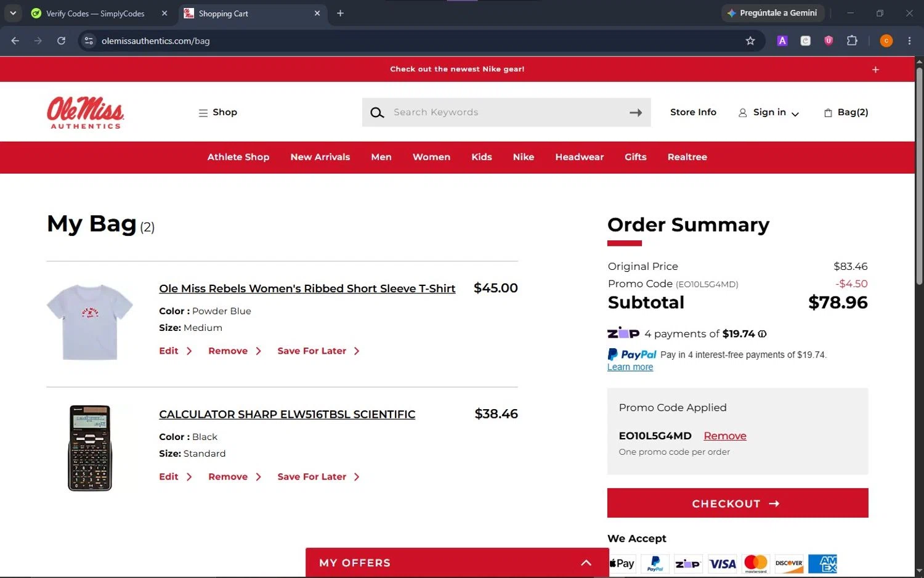This screenshot has width=924, height=578.
Task: Click the Zip payment icon under We Accept
Action: [x=688, y=563]
